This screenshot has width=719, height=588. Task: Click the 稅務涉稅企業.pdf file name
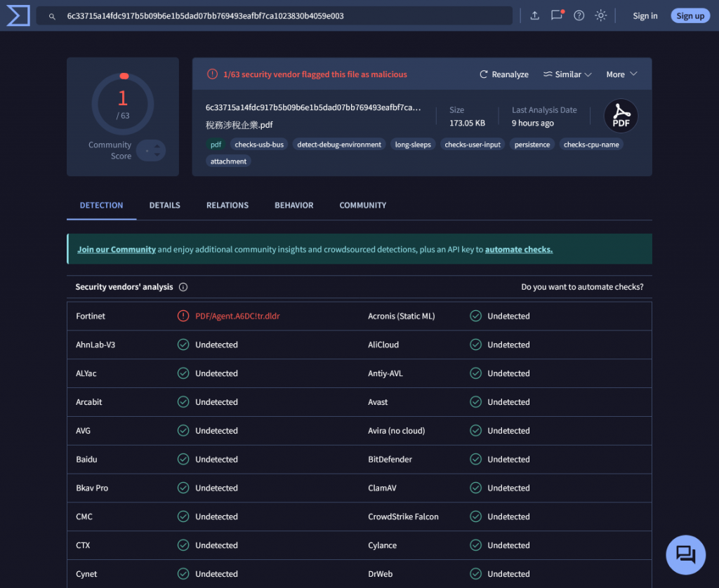tap(239, 125)
